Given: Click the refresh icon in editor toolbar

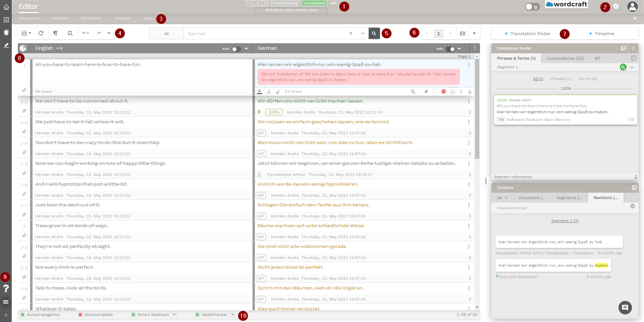Looking at the screenshot, I should point(41,33).
